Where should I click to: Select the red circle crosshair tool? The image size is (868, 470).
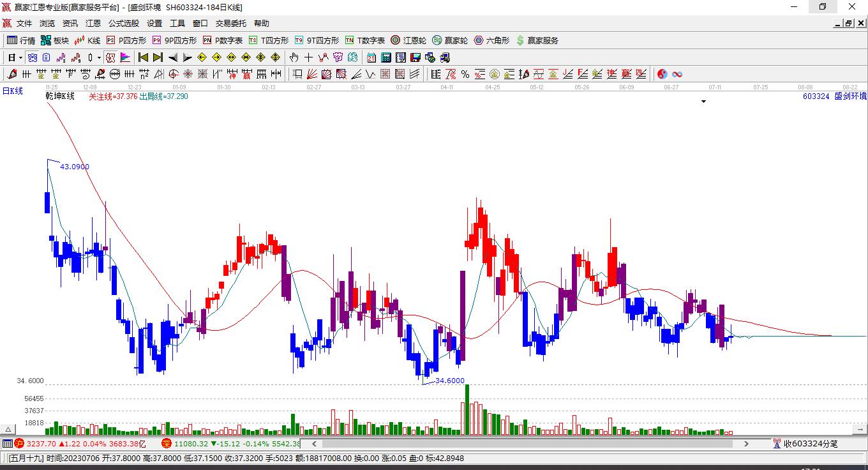coord(173,74)
